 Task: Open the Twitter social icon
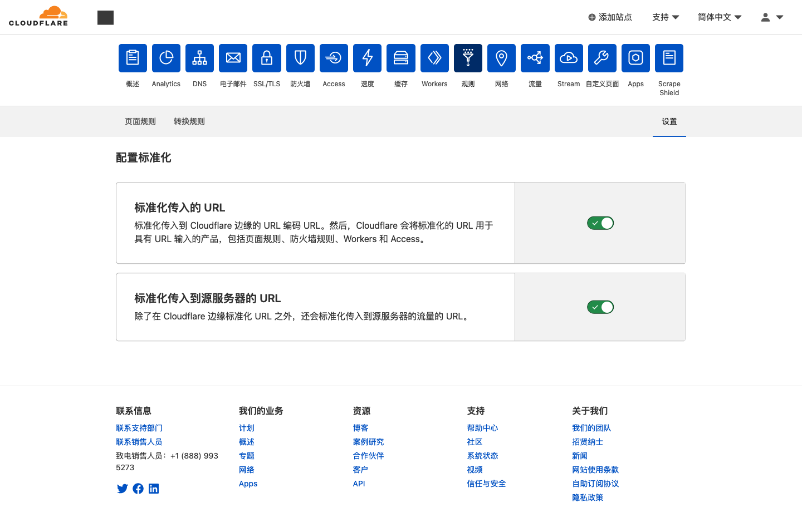tap(123, 489)
